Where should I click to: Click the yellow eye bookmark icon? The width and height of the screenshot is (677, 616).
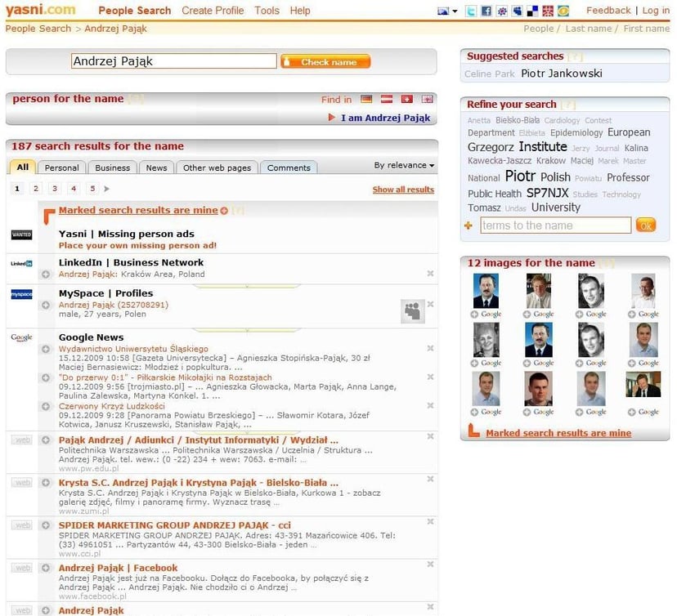point(563,11)
